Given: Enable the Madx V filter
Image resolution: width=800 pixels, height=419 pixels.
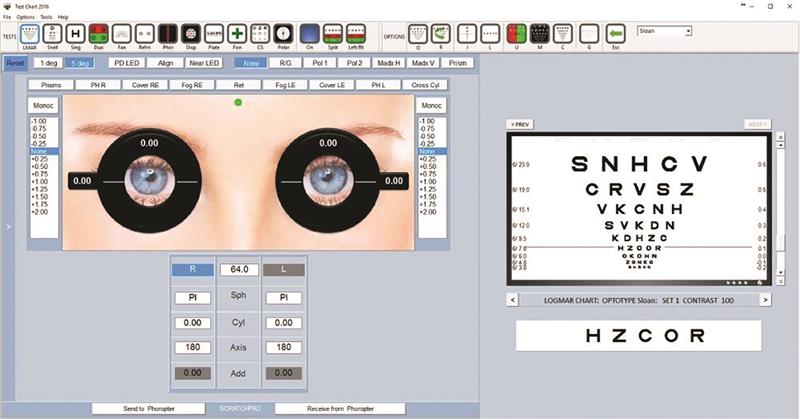Looking at the screenshot, I should point(423,63).
